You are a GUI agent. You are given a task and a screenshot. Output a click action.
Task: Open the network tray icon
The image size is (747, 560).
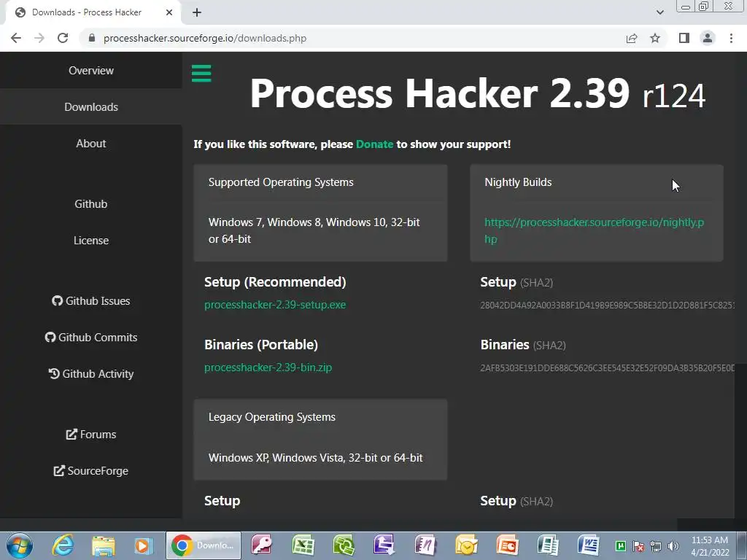(x=656, y=546)
